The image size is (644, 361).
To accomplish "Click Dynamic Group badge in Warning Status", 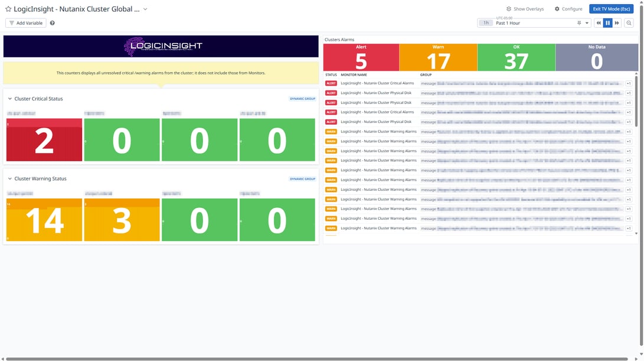I will pyautogui.click(x=303, y=179).
